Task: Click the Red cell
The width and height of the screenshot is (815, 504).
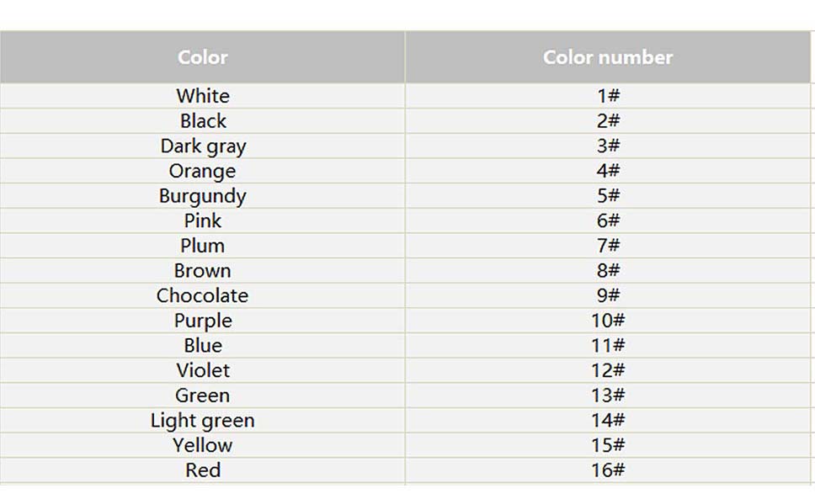Action: pyautogui.click(x=203, y=470)
